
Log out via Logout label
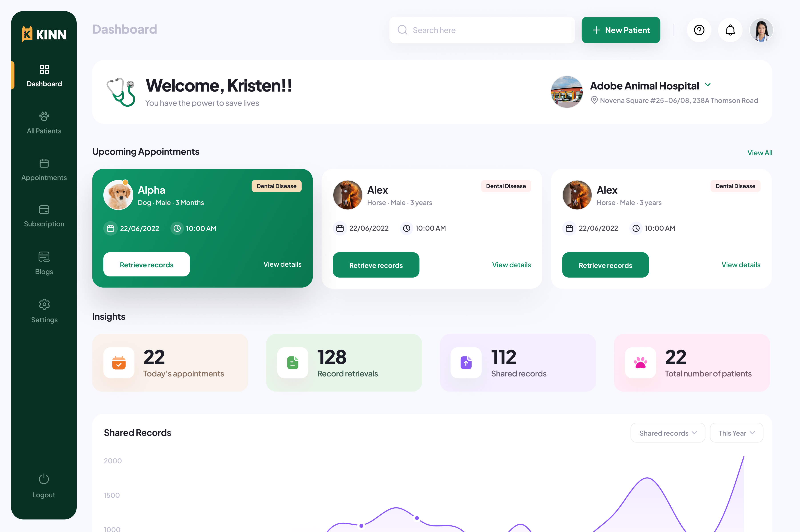point(44,495)
